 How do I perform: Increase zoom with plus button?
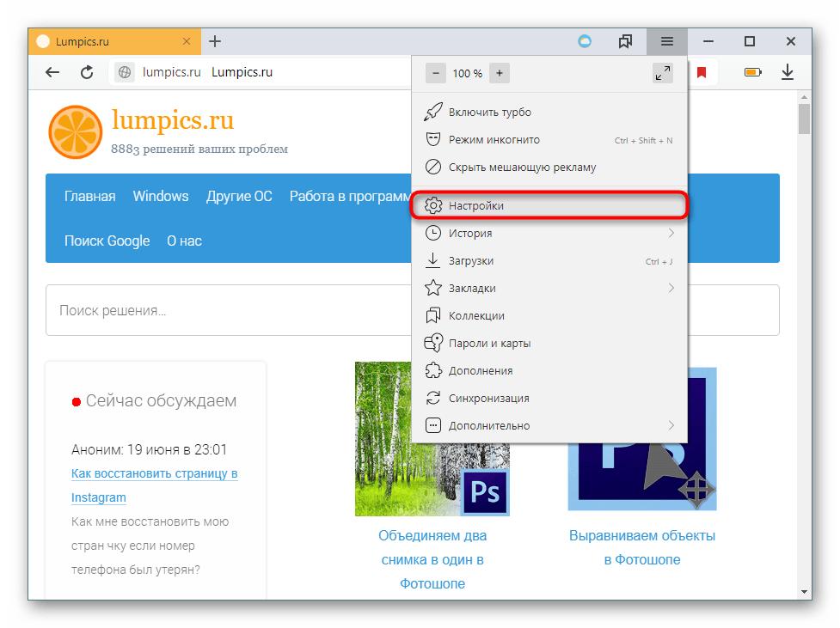coord(500,73)
